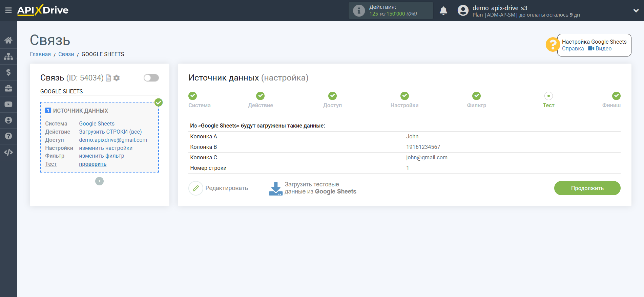Image resolution: width=644 pixels, height=297 pixels.
Task: Open the user profile sidebar icon
Action: [8, 120]
